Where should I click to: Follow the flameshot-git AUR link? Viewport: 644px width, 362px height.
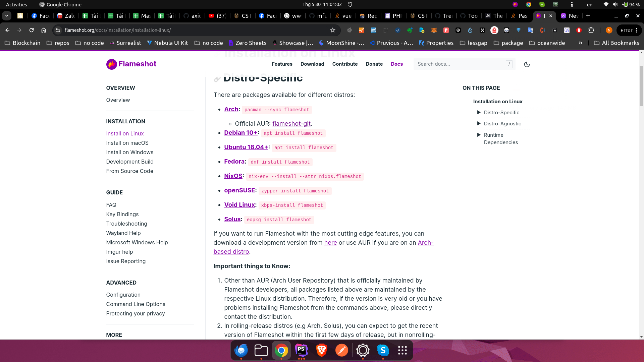pyautogui.click(x=291, y=124)
